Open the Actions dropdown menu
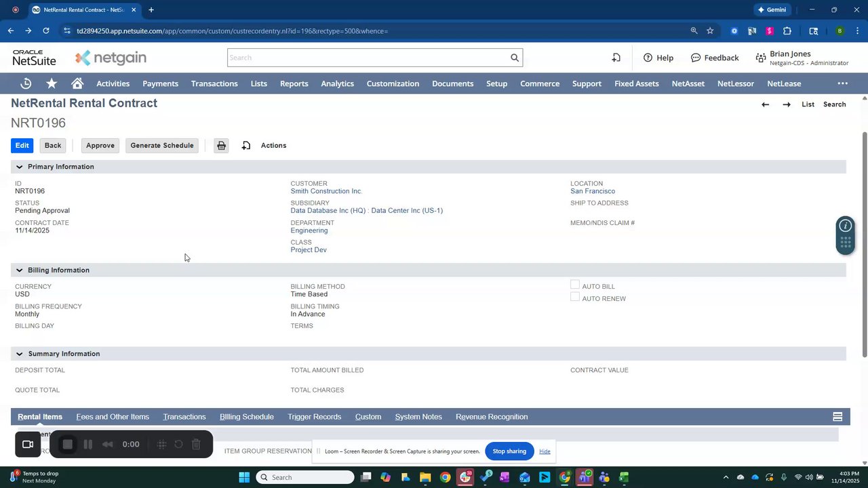The width and height of the screenshot is (868, 488). coord(273,146)
